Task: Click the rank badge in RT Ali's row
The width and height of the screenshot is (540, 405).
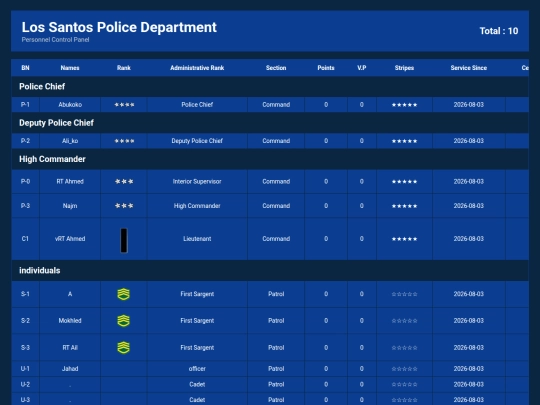Action: pyautogui.click(x=124, y=347)
